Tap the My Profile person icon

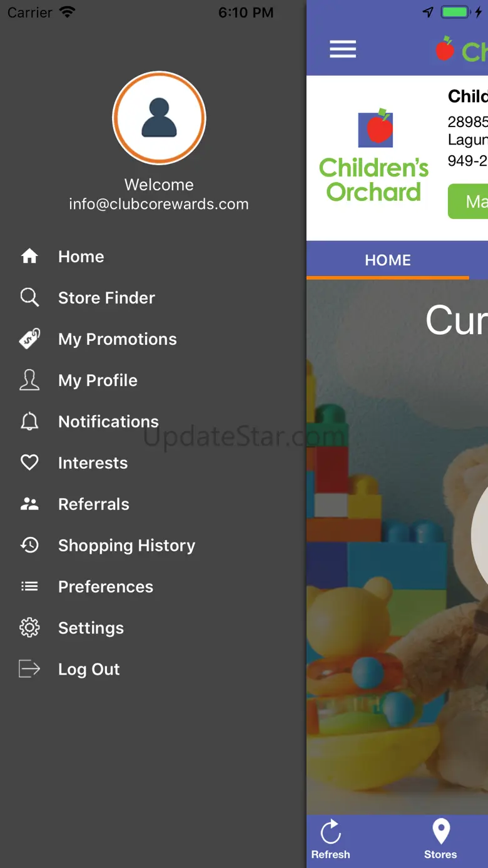(29, 380)
